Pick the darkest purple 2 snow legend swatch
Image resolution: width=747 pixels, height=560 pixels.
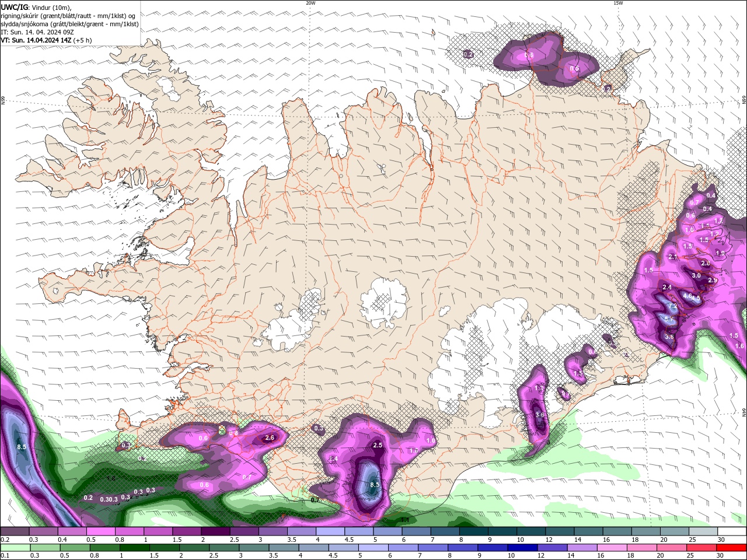point(215,531)
